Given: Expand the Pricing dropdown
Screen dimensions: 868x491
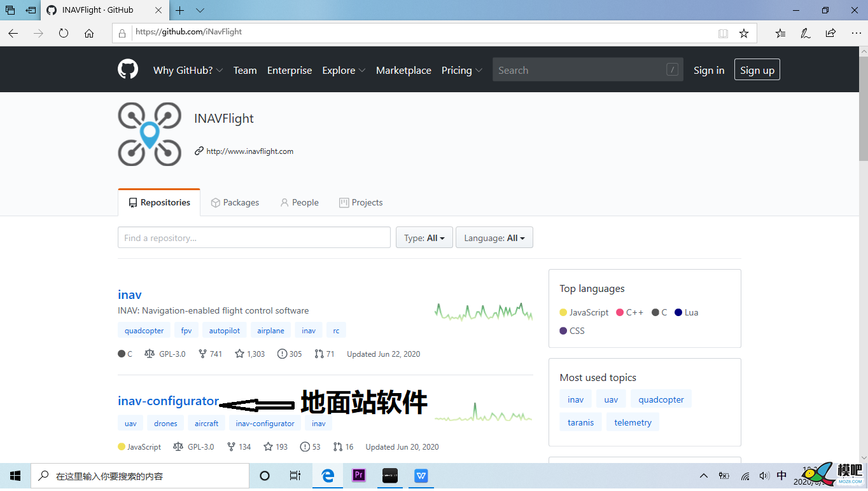Looking at the screenshot, I should pyautogui.click(x=461, y=70).
